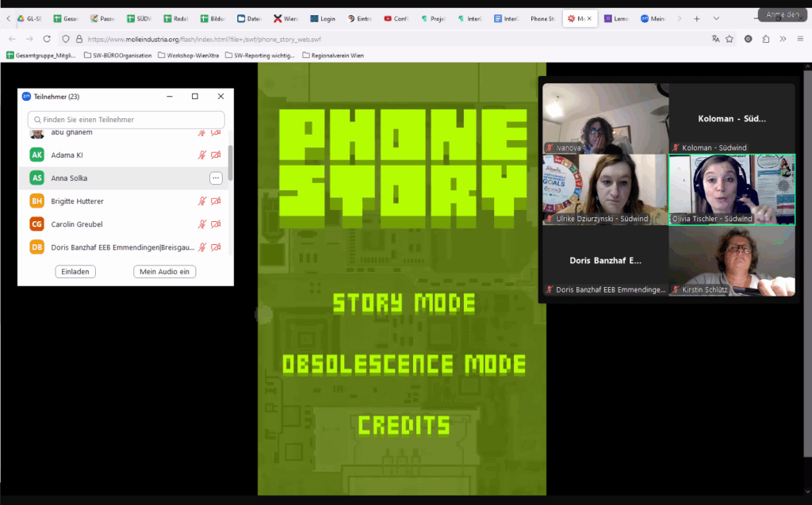Image resolution: width=812 pixels, height=505 pixels.
Task: Open the browser extensions puzzle icon
Action: (x=766, y=39)
